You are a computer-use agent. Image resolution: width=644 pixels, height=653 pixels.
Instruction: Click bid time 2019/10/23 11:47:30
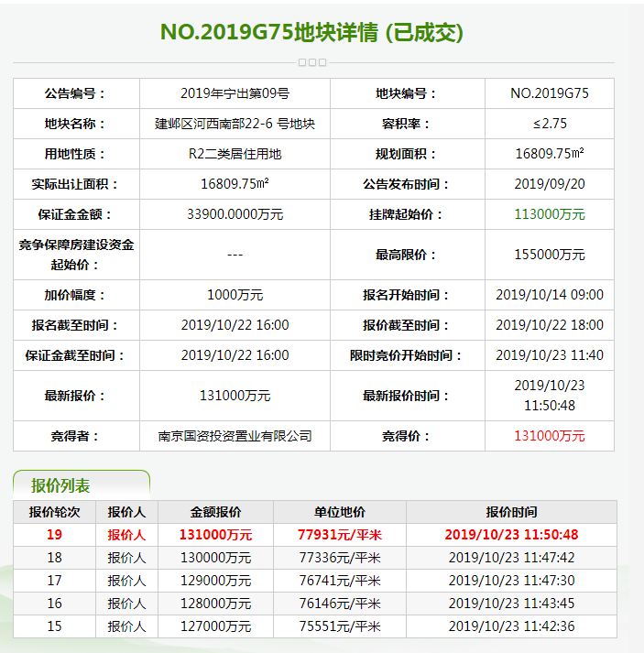(511, 581)
